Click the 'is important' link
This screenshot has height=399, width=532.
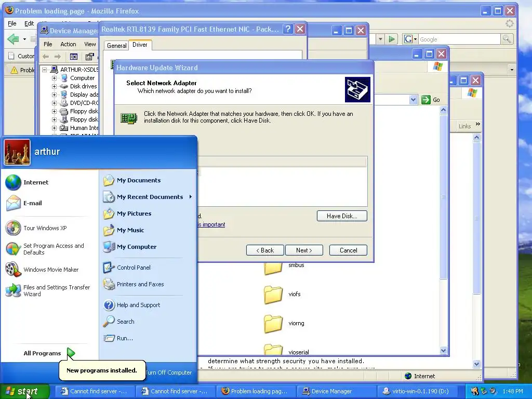click(x=211, y=224)
